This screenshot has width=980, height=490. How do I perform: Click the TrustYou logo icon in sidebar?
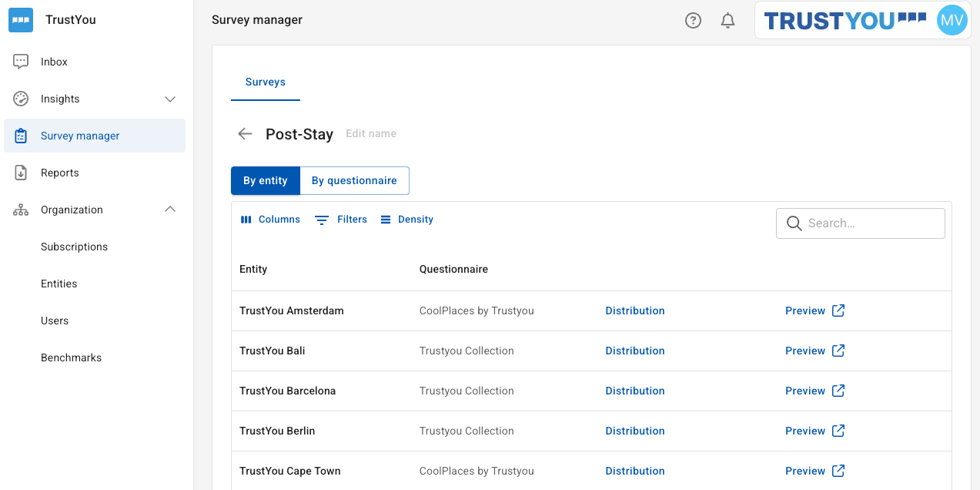coord(21,20)
